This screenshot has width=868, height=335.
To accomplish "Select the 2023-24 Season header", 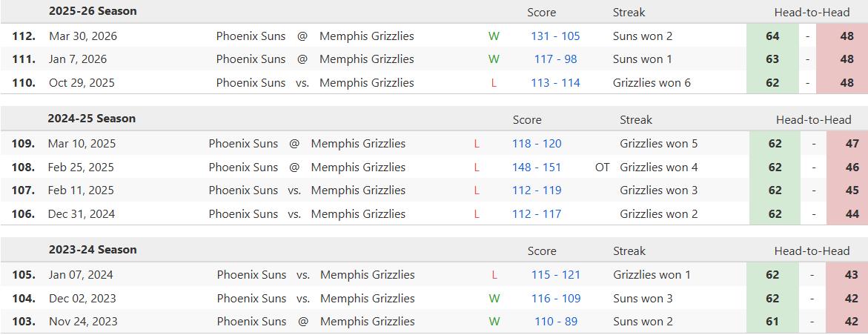I will 93,250.
